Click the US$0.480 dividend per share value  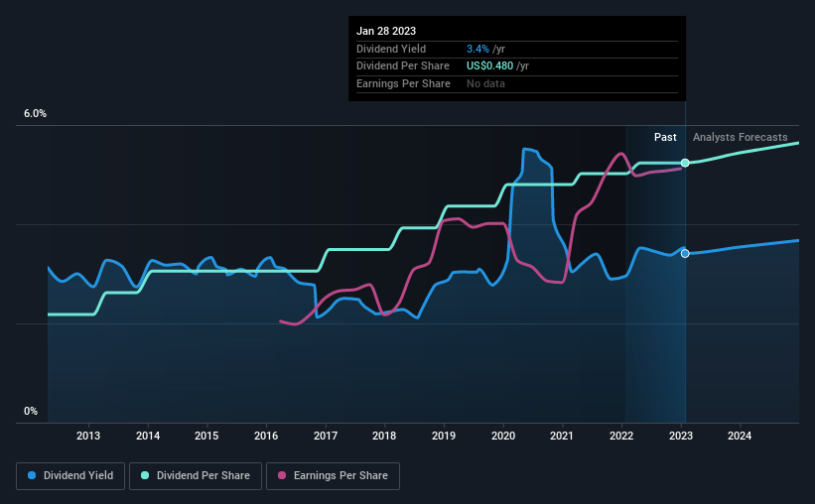(x=489, y=66)
